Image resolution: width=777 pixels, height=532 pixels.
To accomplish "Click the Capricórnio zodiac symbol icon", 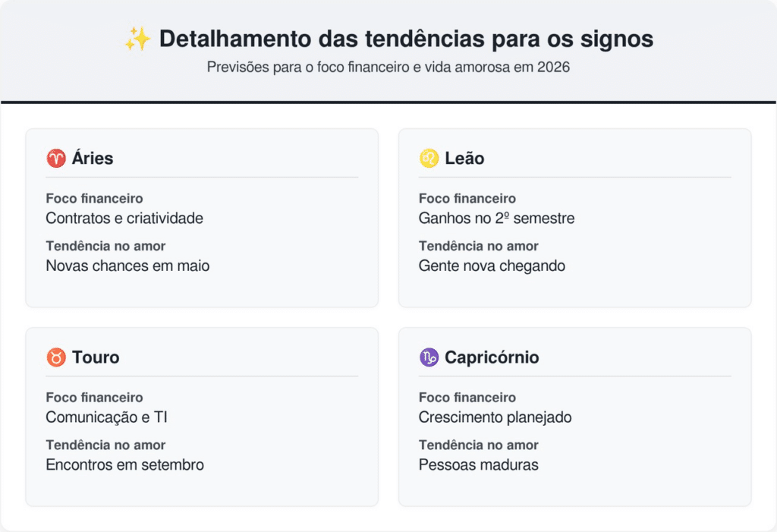I will tap(429, 357).
